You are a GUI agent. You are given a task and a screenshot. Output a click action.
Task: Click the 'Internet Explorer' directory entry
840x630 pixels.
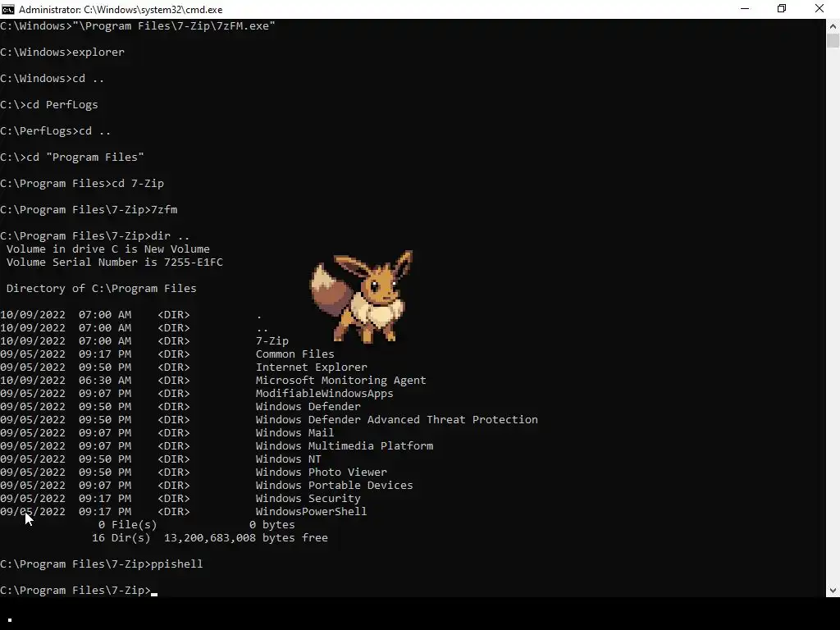click(311, 367)
